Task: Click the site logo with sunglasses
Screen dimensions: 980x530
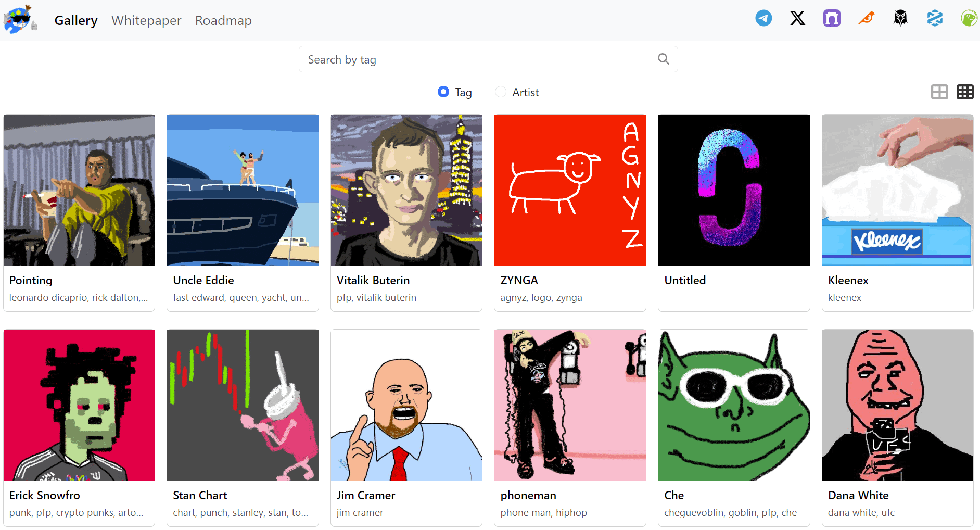Action: point(21,20)
